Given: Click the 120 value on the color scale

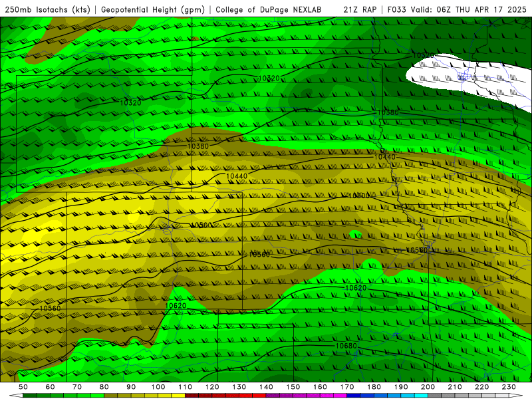Looking at the screenshot, I should click(212, 387).
